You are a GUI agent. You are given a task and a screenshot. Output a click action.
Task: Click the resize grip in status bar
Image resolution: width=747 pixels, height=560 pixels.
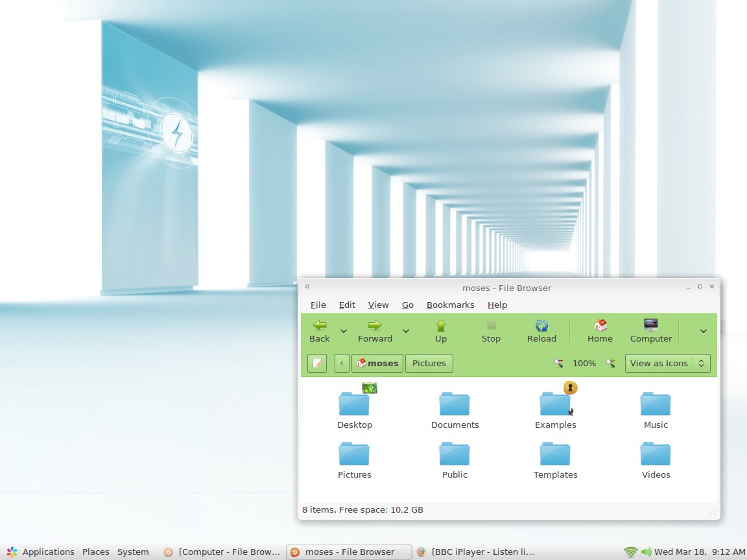tap(713, 513)
